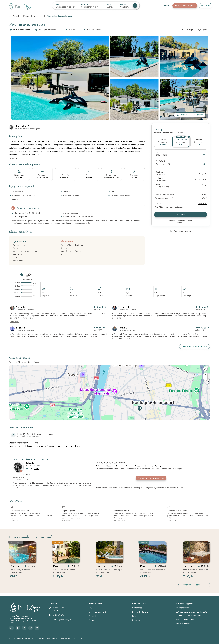Open Devenir Partenaire in footer
The height and width of the screenshot is (644, 219).
[x=140, y=612]
